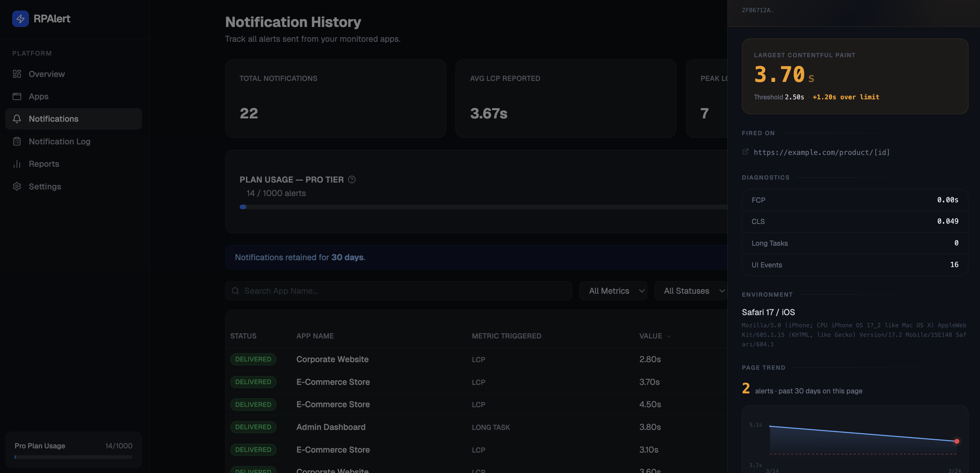This screenshot has width=980, height=473.
Task: Select Notifications in the sidebar
Action: [x=73, y=119]
